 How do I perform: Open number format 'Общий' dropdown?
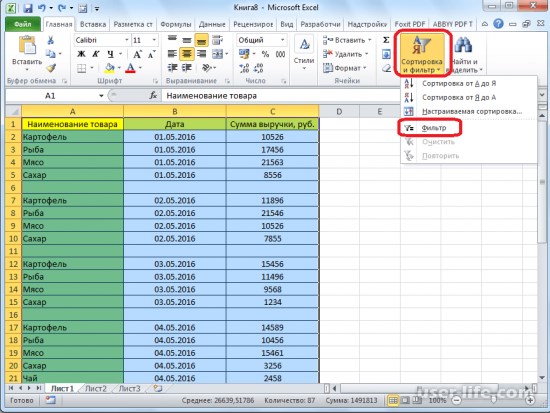[282, 40]
